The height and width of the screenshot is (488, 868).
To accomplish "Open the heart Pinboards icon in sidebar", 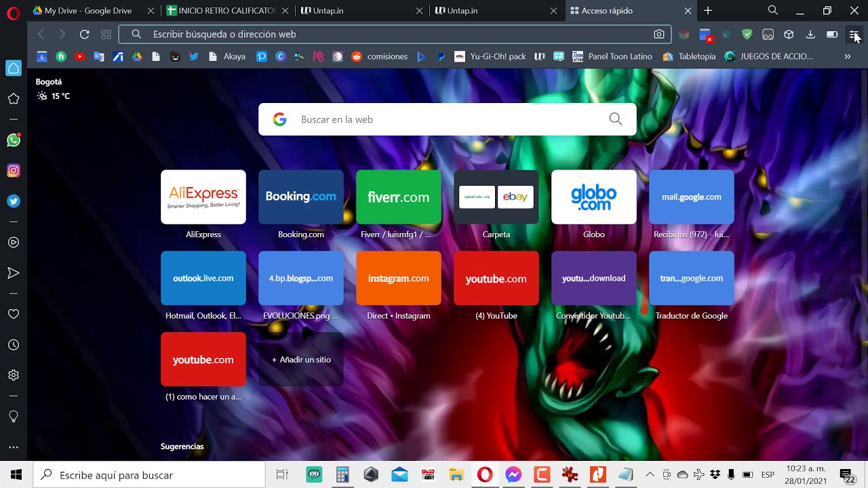I will [x=14, y=314].
